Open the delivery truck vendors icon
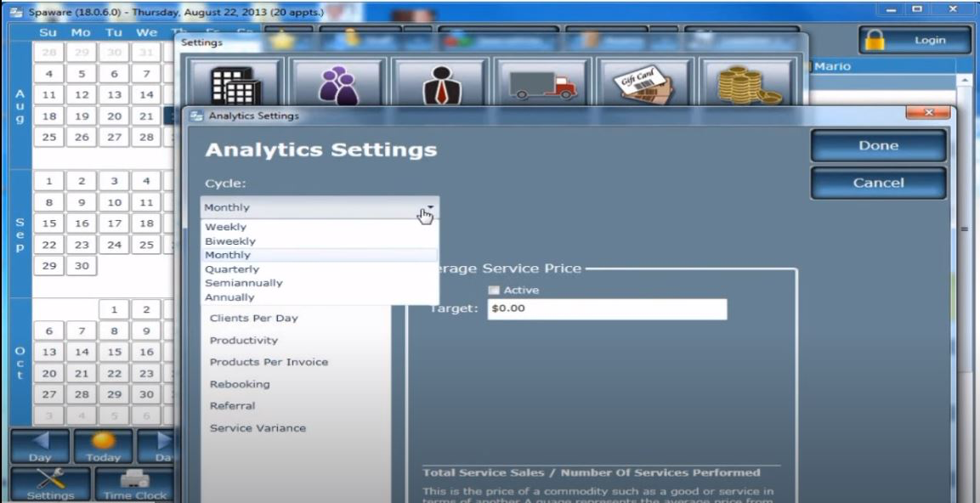The width and height of the screenshot is (980, 503). click(x=542, y=83)
